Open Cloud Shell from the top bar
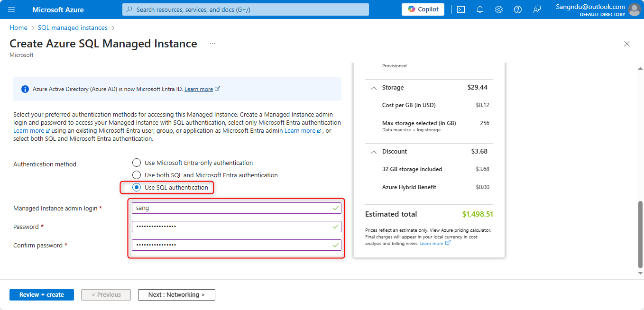Screen dimensions: 644x310 (461, 9)
